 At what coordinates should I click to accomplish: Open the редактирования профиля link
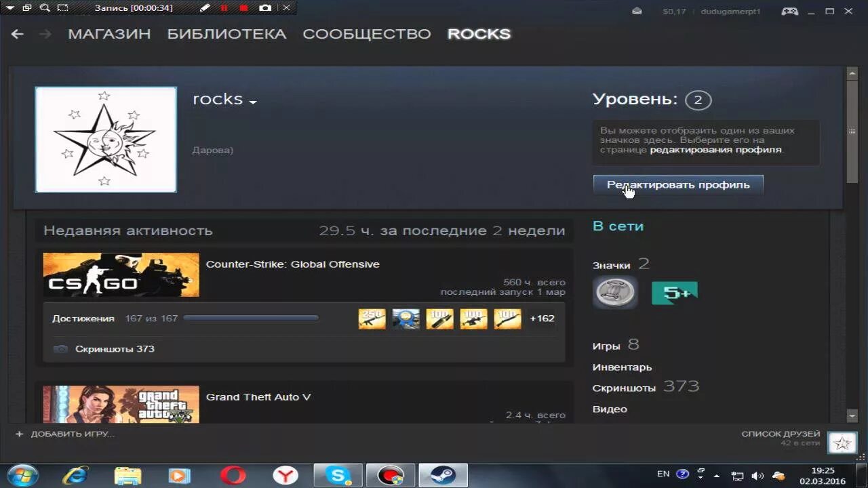[x=715, y=149]
